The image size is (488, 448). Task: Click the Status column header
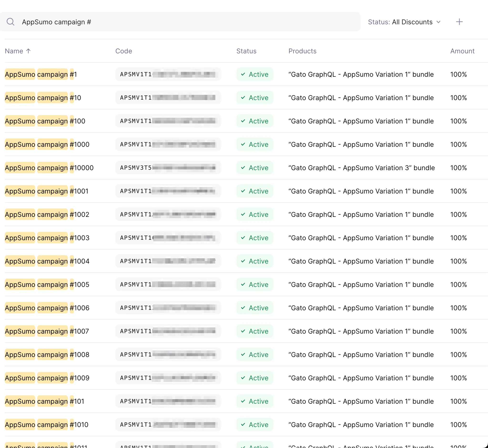[x=246, y=51]
